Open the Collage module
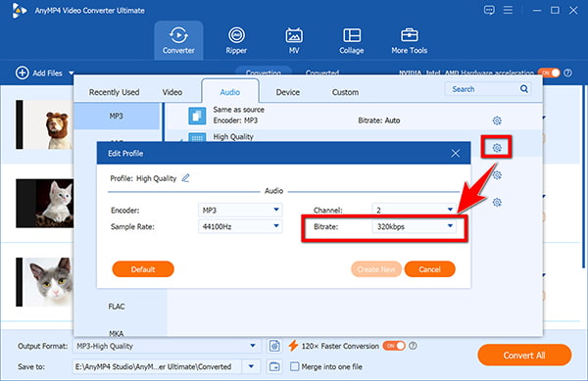588x381 pixels. (352, 40)
